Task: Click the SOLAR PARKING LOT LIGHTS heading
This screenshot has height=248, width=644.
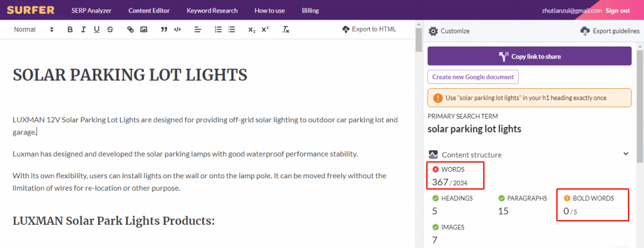Action: pos(130,75)
